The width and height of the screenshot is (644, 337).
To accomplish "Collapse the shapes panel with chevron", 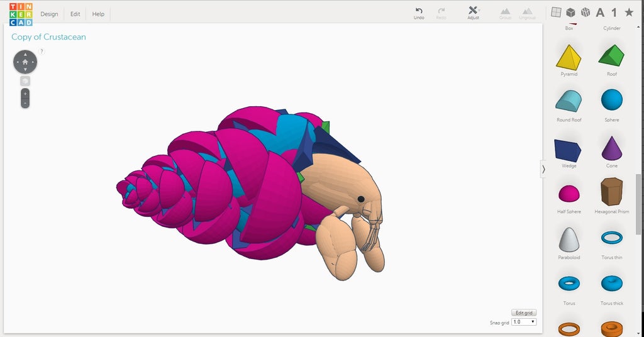I will click(x=543, y=169).
